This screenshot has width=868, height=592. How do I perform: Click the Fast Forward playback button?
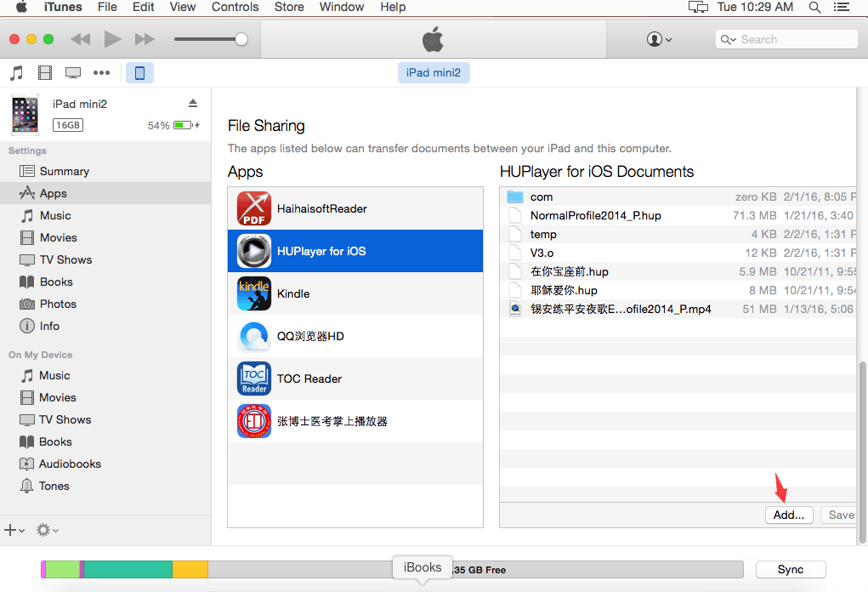pyautogui.click(x=145, y=39)
